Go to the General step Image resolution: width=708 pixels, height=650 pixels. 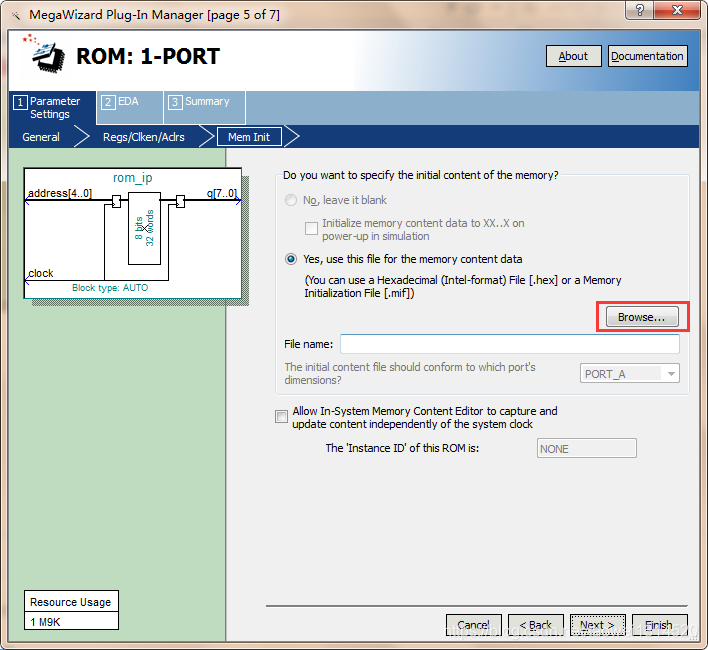(41, 137)
